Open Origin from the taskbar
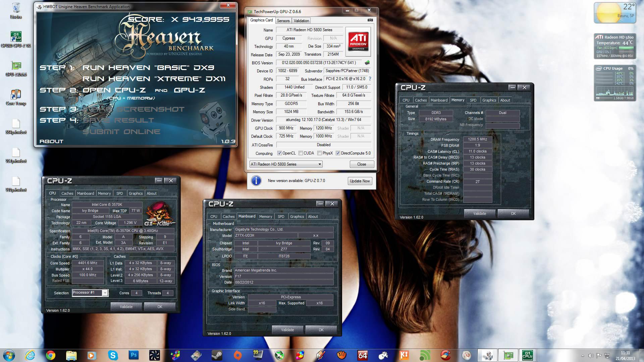644x362 pixels. (238, 355)
